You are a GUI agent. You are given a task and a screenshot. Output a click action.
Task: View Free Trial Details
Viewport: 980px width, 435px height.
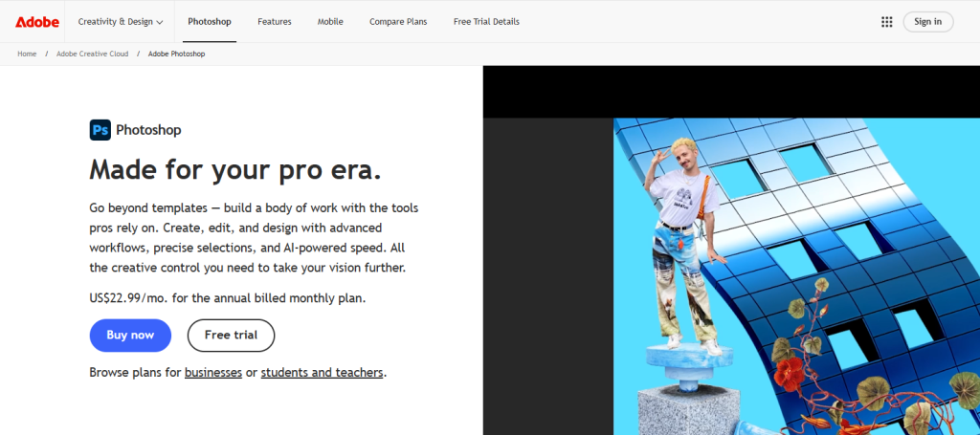pyautogui.click(x=486, y=22)
